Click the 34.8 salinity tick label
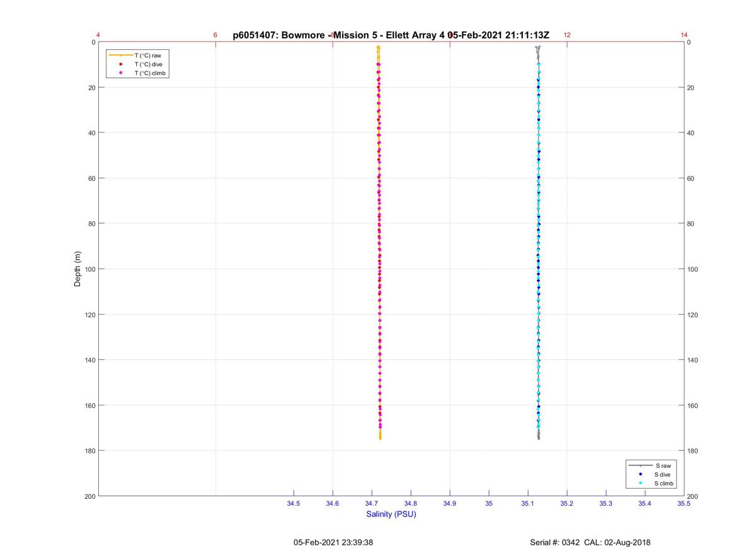Image resolution: width=756 pixels, height=558 pixels. tap(411, 503)
